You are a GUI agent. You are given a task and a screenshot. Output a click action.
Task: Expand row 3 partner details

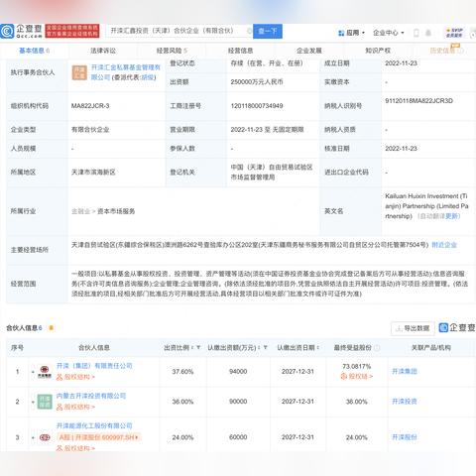33,437
